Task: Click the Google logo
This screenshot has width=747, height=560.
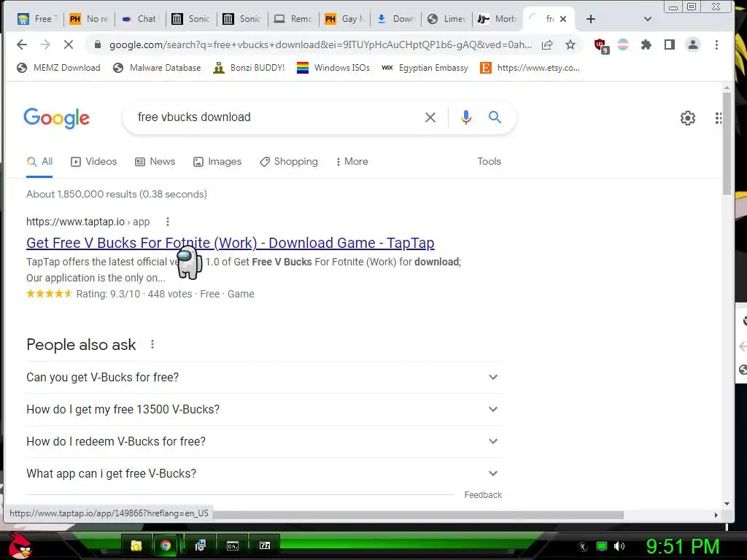Action: [57, 117]
